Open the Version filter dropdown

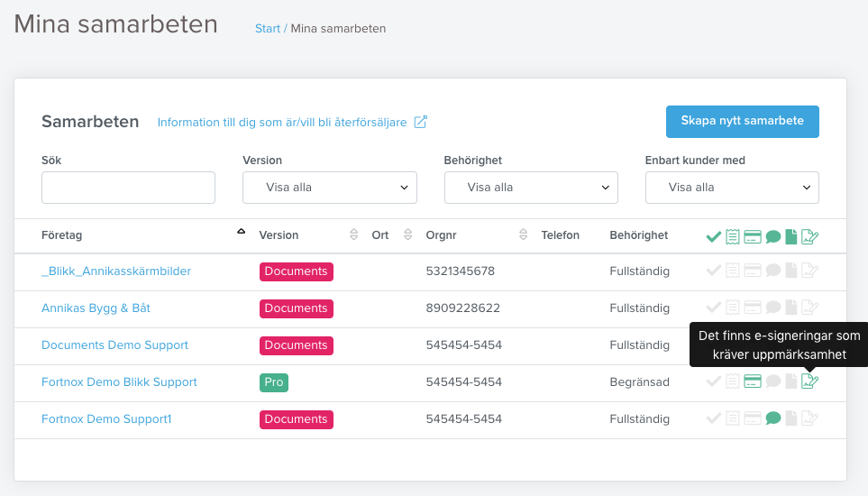pyautogui.click(x=329, y=187)
